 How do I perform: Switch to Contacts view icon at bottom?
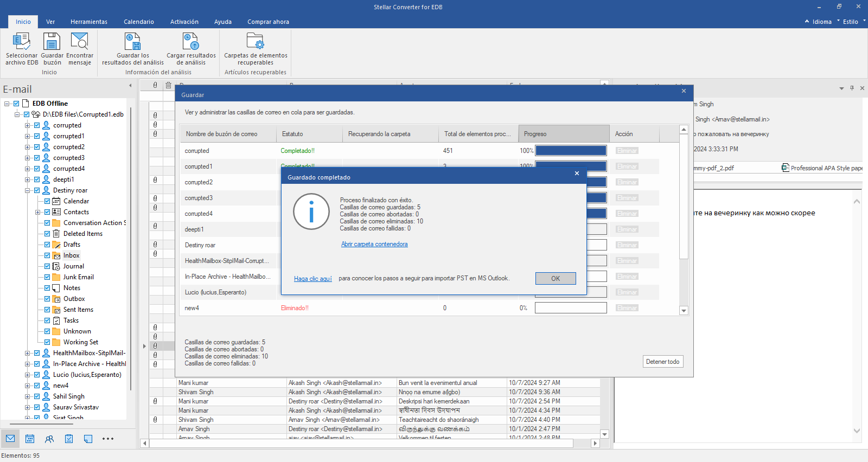pos(49,439)
